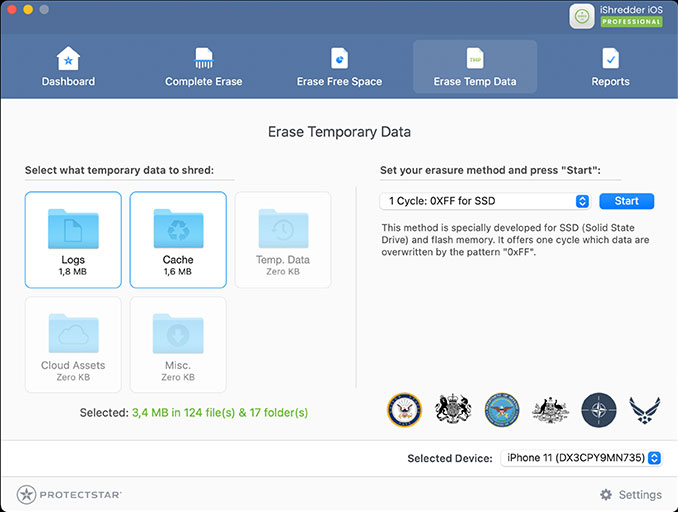Viewport: 678px width, 512px height.
Task: Expand the Selected Device iPhone 11 dropdown
Action: [581, 458]
